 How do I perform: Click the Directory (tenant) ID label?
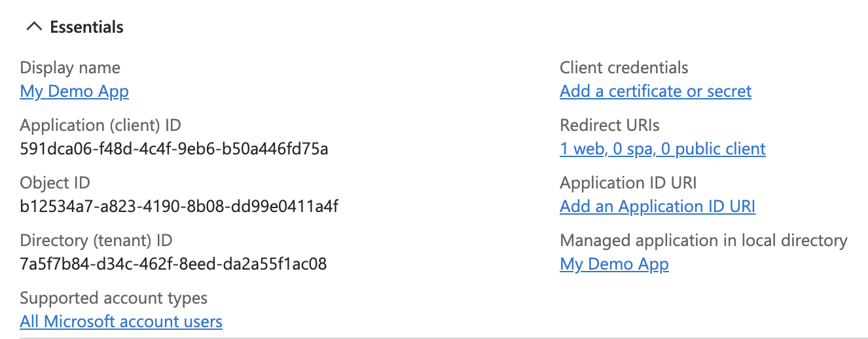pyautogui.click(x=96, y=241)
